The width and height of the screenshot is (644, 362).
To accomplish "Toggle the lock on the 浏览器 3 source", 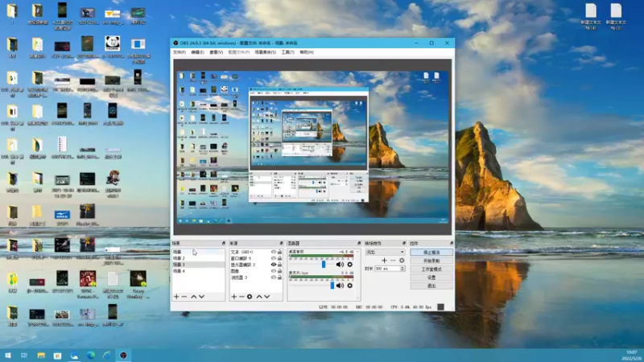I will [x=279, y=278].
